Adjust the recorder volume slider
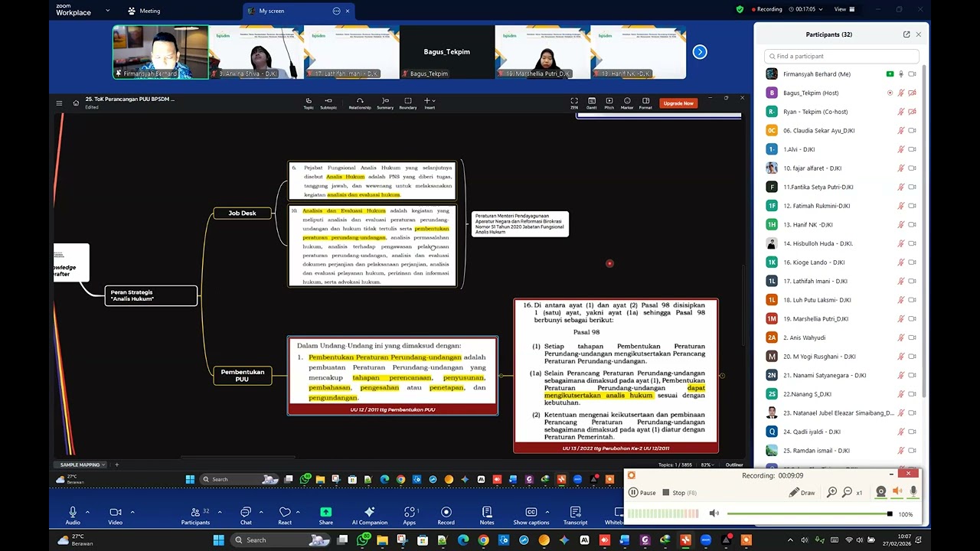This screenshot has width=980, height=551. tap(809, 514)
